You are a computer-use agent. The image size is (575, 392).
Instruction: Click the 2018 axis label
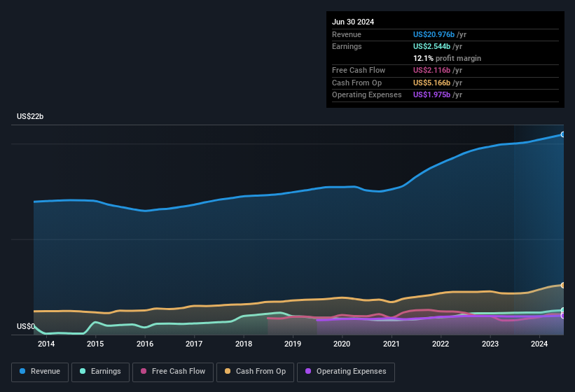tap(244, 344)
